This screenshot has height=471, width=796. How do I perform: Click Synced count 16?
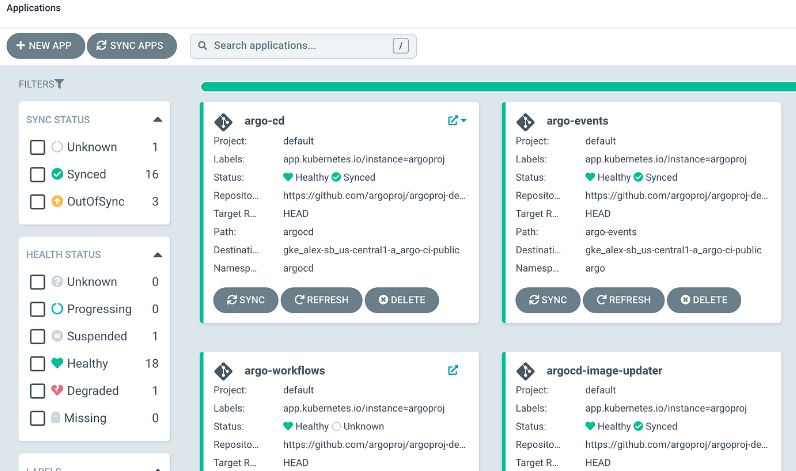click(152, 175)
